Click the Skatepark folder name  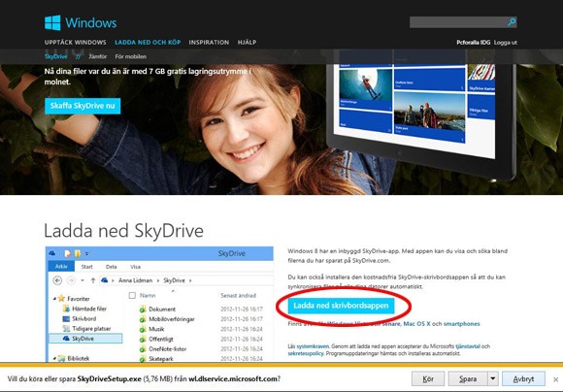coord(161,359)
